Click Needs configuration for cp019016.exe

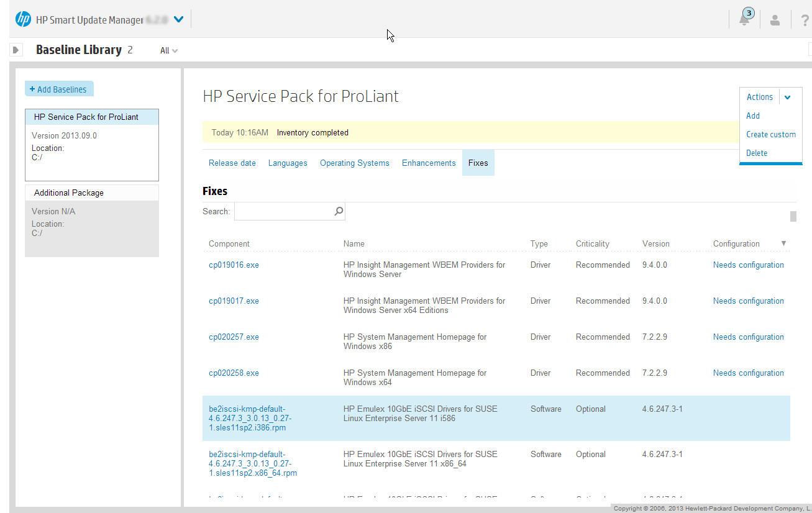point(749,265)
